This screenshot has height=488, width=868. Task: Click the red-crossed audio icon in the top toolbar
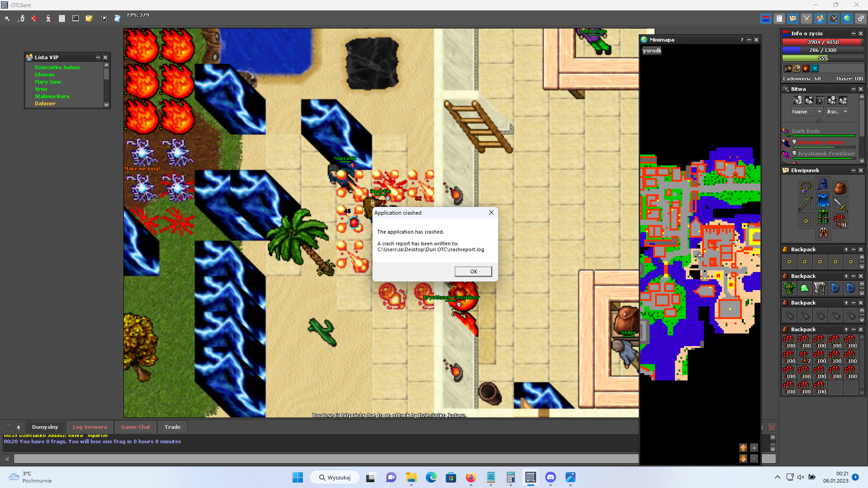[34, 19]
